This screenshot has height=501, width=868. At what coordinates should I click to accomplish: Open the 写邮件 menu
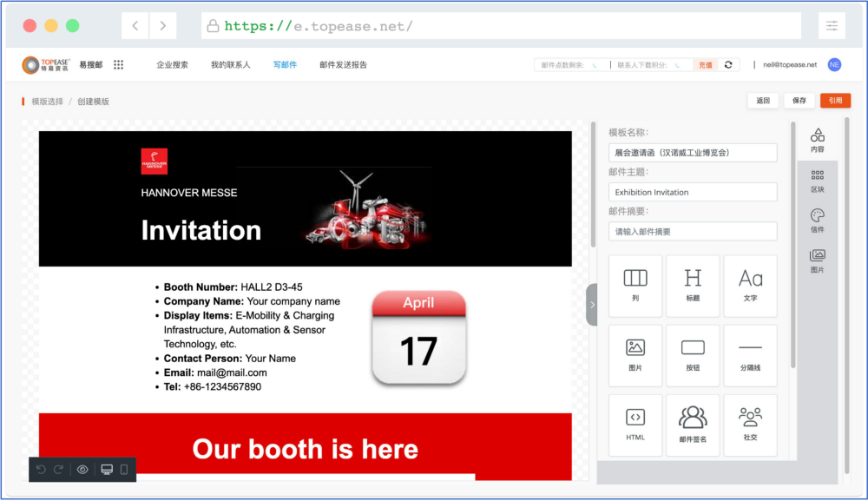pyautogui.click(x=285, y=65)
